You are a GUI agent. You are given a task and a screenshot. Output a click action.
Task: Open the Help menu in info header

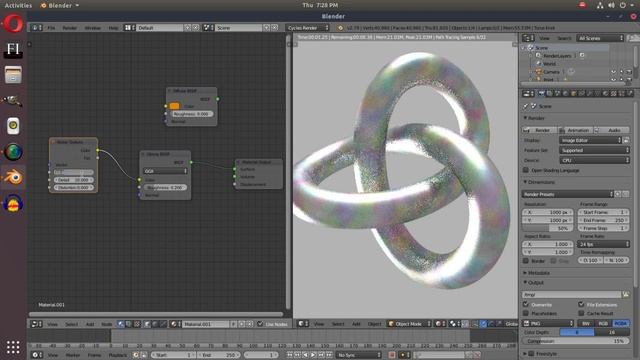pyautogui.click(x=113, y=28)
